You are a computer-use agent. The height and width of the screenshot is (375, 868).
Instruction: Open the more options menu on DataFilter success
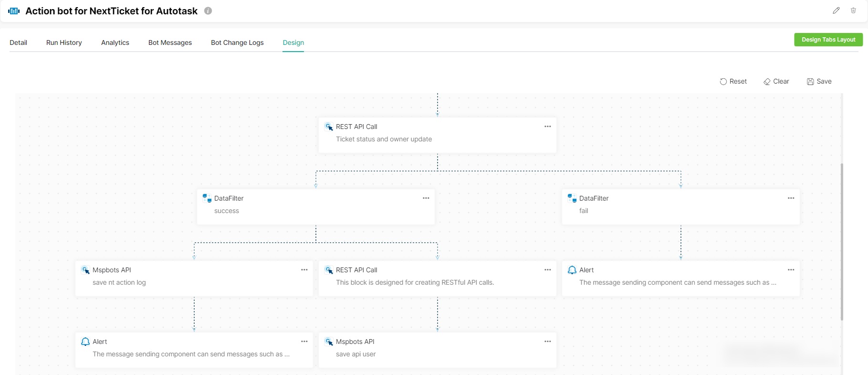pos(426,198)
